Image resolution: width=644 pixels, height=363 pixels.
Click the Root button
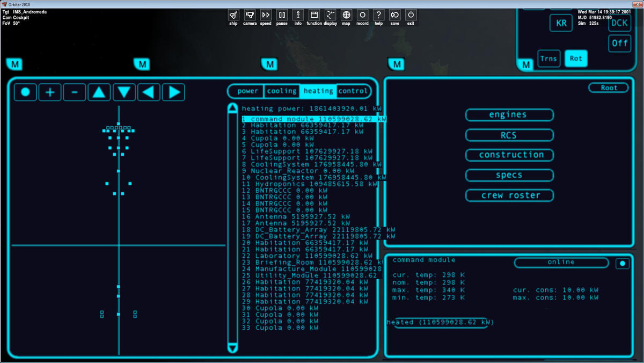click(609, 88)
